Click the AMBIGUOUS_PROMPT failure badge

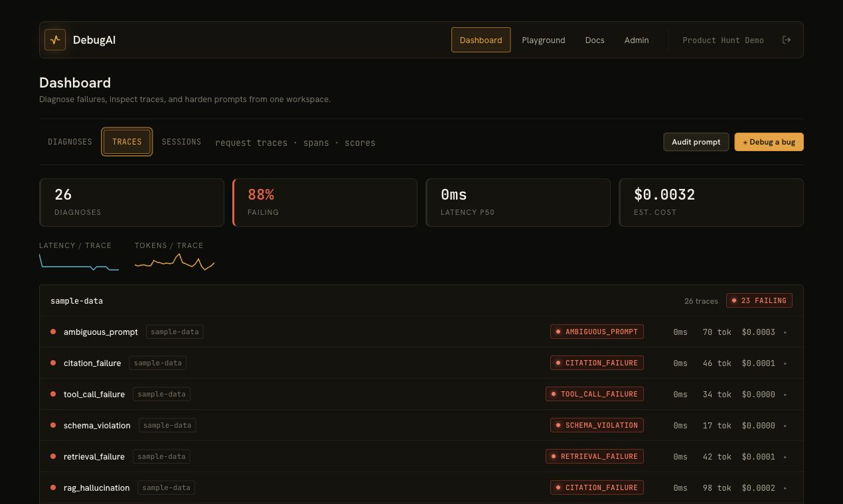click(597, 332)
